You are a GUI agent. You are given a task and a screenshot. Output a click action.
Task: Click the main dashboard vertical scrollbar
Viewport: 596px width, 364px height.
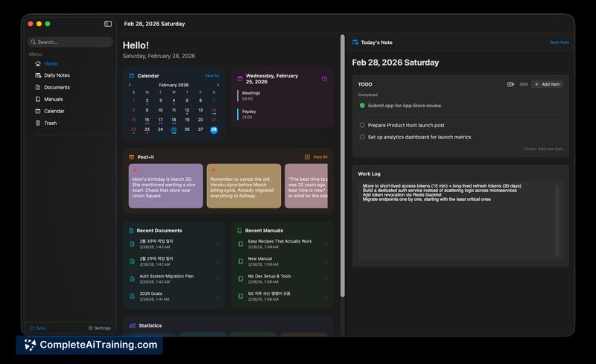pyautogui.click(x=343, y=166)
